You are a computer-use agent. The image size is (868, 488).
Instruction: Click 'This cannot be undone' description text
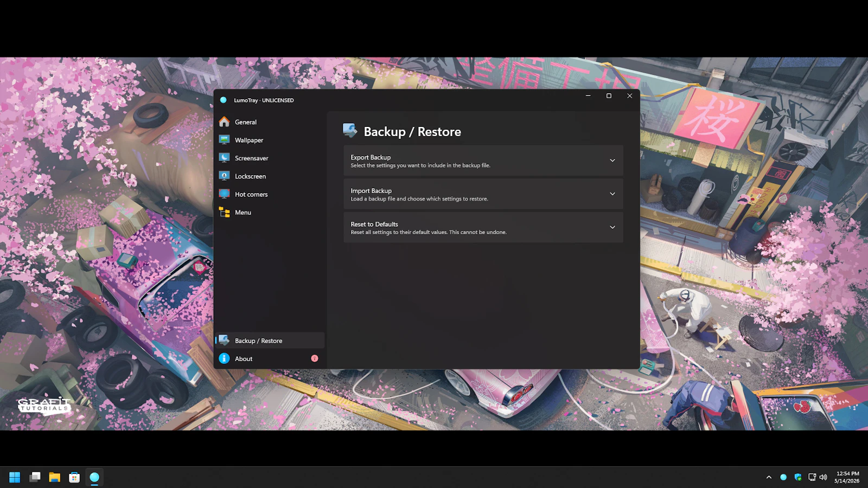point(478,232)
